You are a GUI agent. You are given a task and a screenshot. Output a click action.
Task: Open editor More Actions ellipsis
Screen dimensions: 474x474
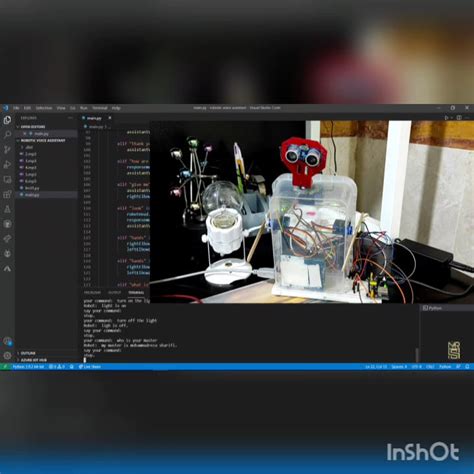pos(468,118)
